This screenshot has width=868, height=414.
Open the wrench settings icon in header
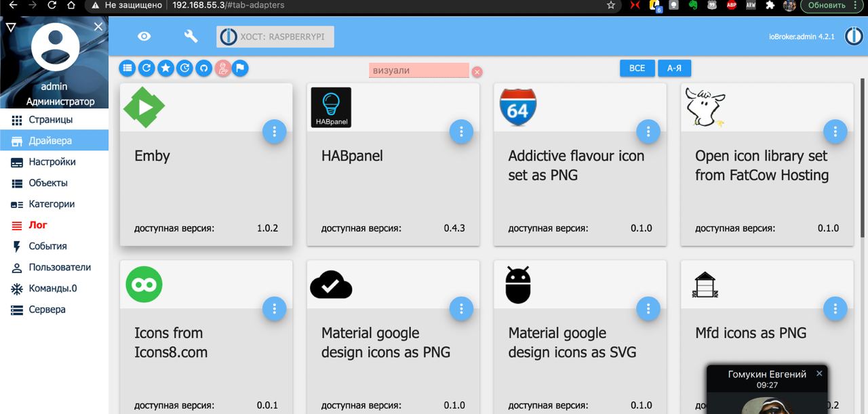[191, 37]
